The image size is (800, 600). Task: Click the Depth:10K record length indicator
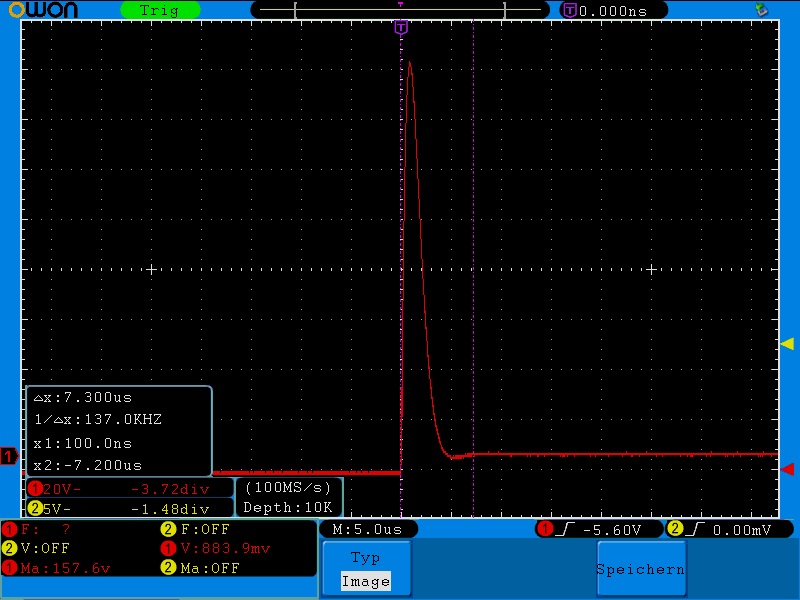click(x=289, y=507)
